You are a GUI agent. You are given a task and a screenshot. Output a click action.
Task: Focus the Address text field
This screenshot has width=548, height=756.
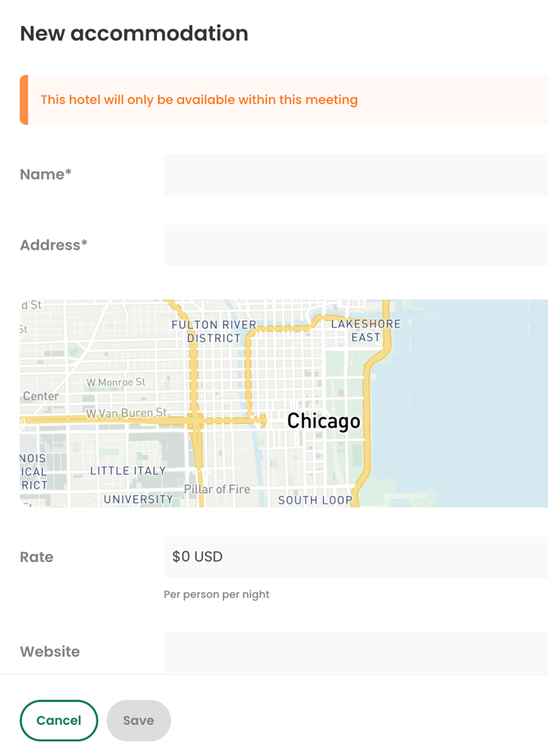coord(356,245)
